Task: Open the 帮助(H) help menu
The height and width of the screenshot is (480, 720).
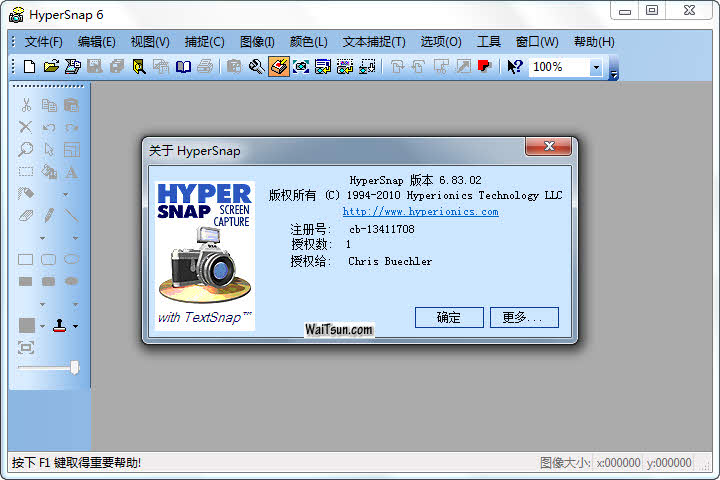Action: pos(594,42)
